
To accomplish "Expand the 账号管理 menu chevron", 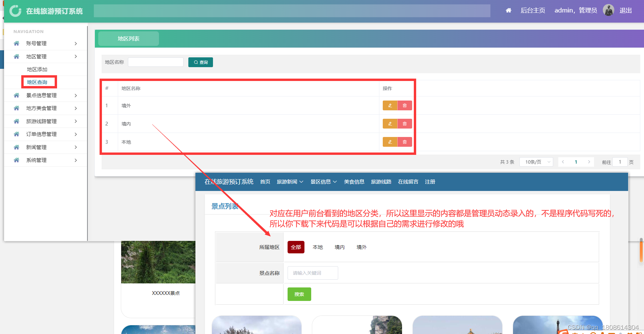I will 76,44.
